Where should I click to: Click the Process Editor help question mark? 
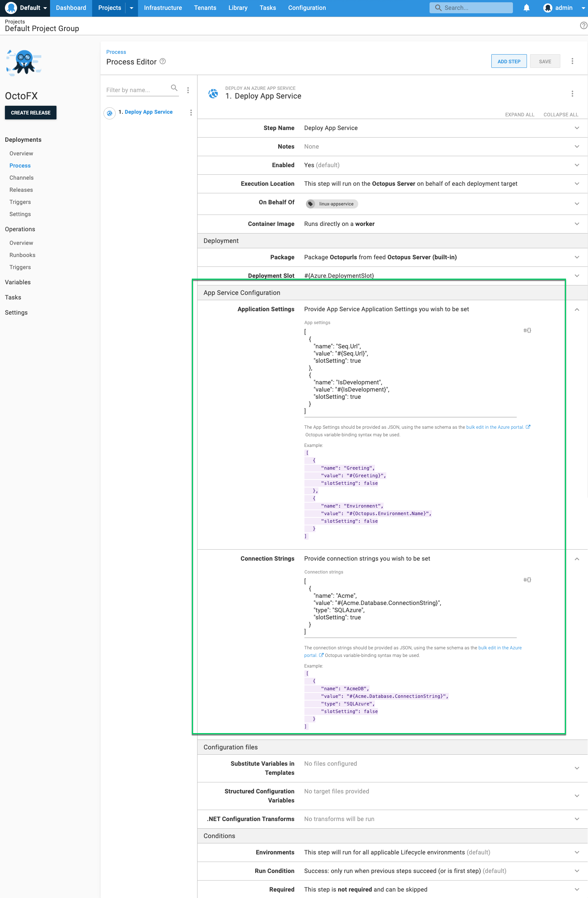tap(163, 61)
